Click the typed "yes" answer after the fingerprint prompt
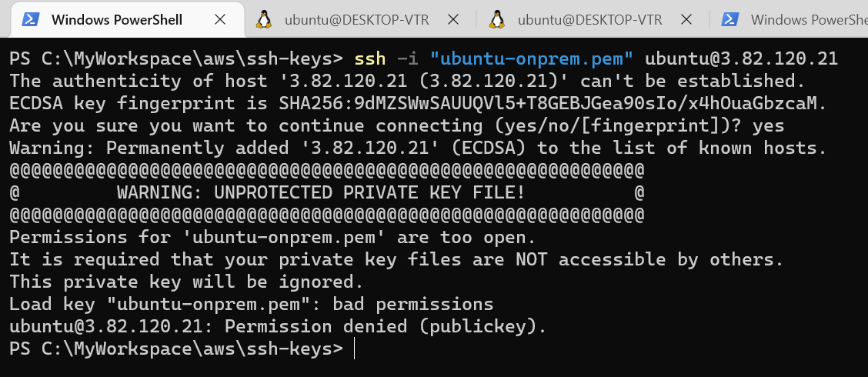Screen dimensions: 868x377 [x=769, y=126]
